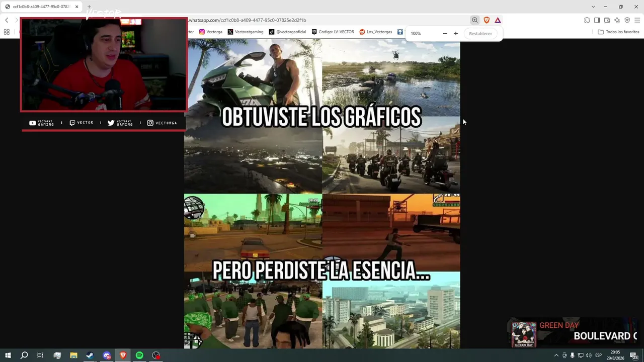The image size is (644, 362).
Task: Open Spotify from the taskbar
Action: [x=140, y=355]
